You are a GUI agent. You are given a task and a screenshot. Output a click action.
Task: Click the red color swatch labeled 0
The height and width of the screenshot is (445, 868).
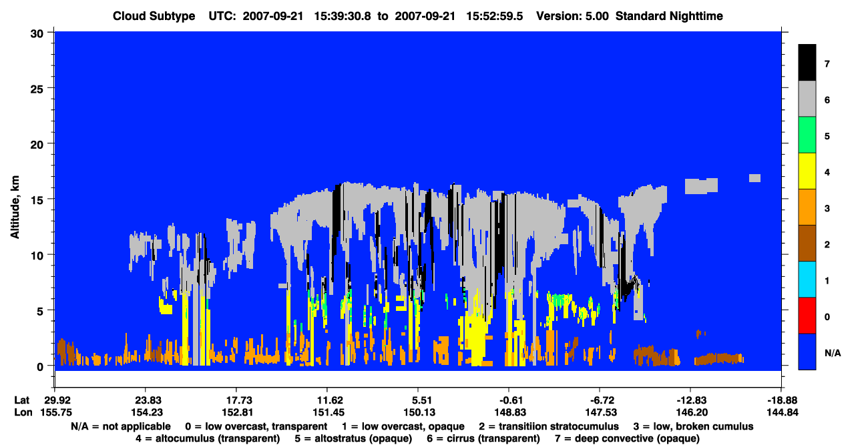[x=807, y=316]
